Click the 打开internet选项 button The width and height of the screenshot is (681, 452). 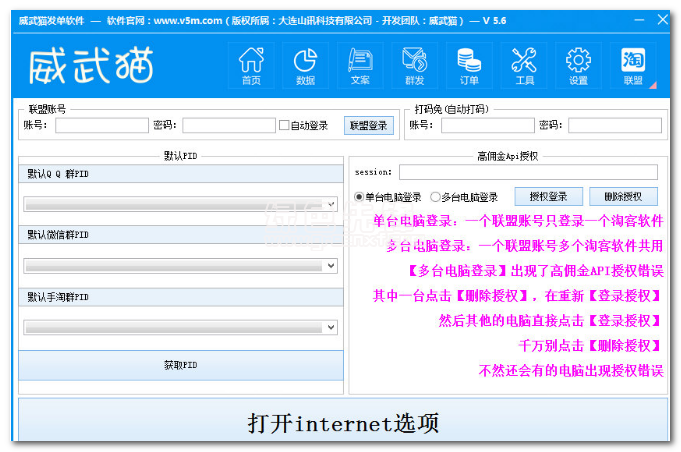[343, 420]
